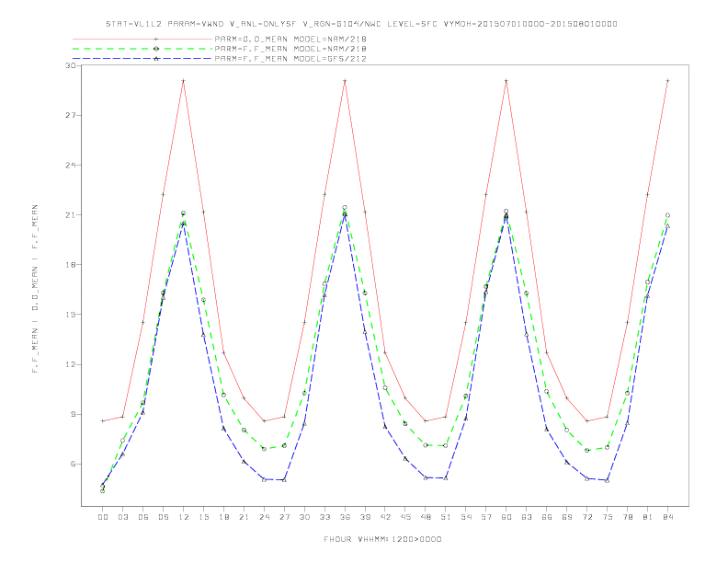Click x-axis forecast hour label 27
This screenshot has height=563, width=728.
[x=284, y=517]
